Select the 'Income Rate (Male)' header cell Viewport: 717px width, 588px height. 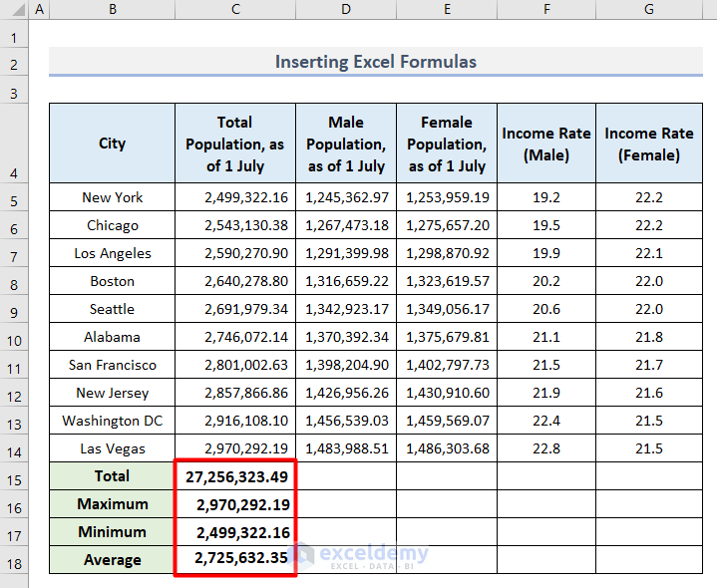point(546,144)
